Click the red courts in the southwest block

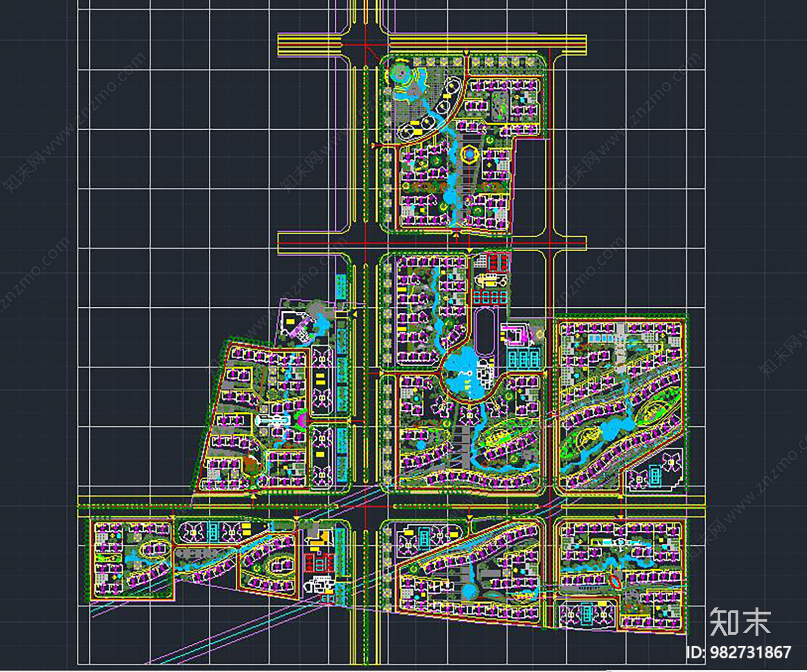click(318, 561)
